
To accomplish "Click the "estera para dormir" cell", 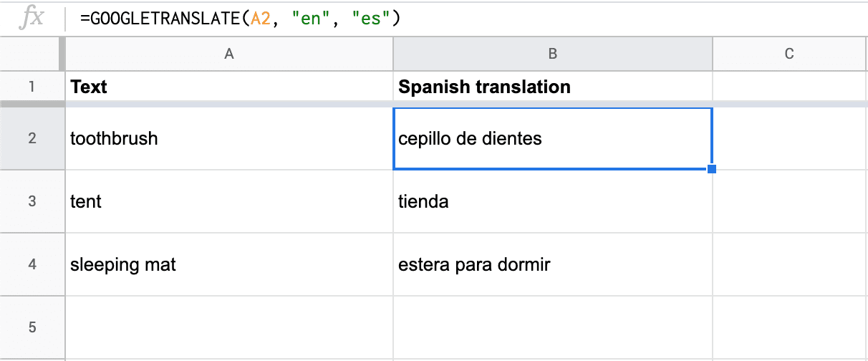I will [x=553, y=264].
